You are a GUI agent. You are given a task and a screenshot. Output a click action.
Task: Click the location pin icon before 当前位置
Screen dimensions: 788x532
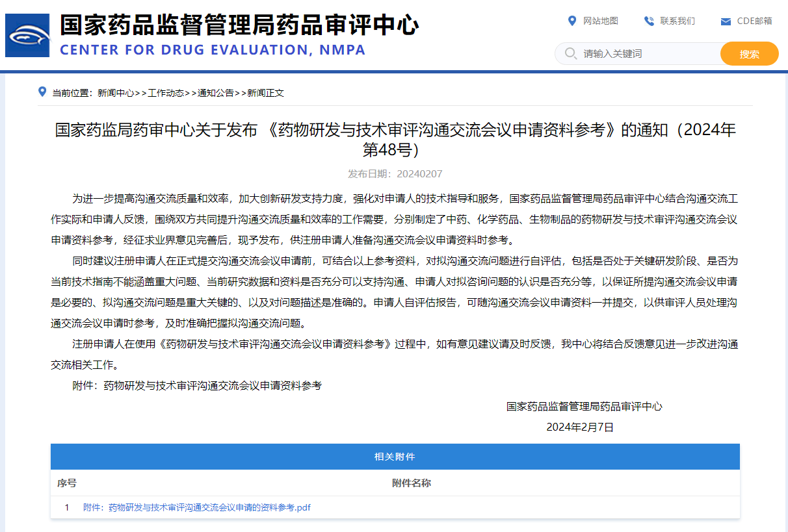42,92
